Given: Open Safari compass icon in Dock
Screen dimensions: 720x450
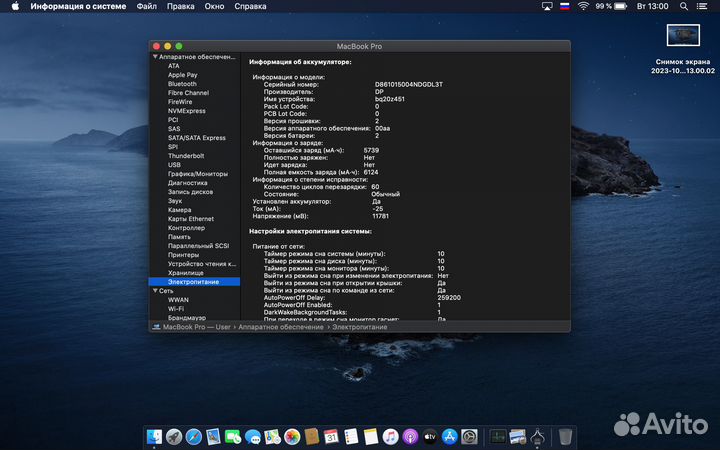Looking at the screenshot, I should tap(194, 437).
